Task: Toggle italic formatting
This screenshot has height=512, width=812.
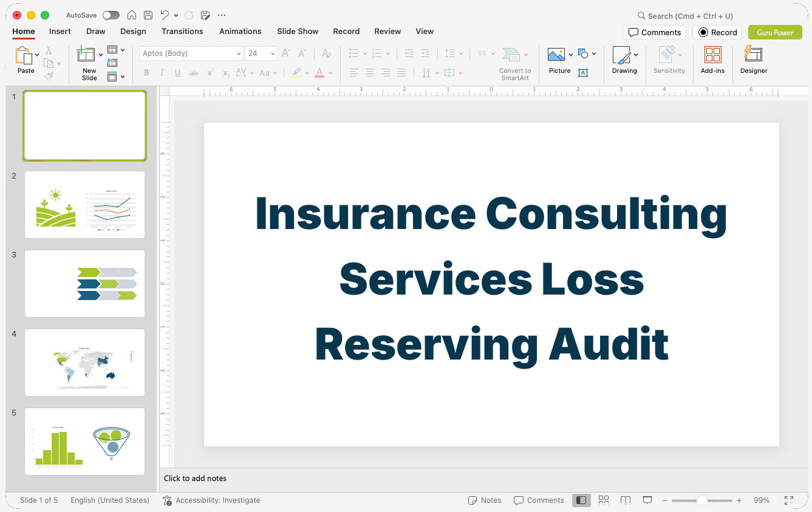Action: tap(162, 73)
